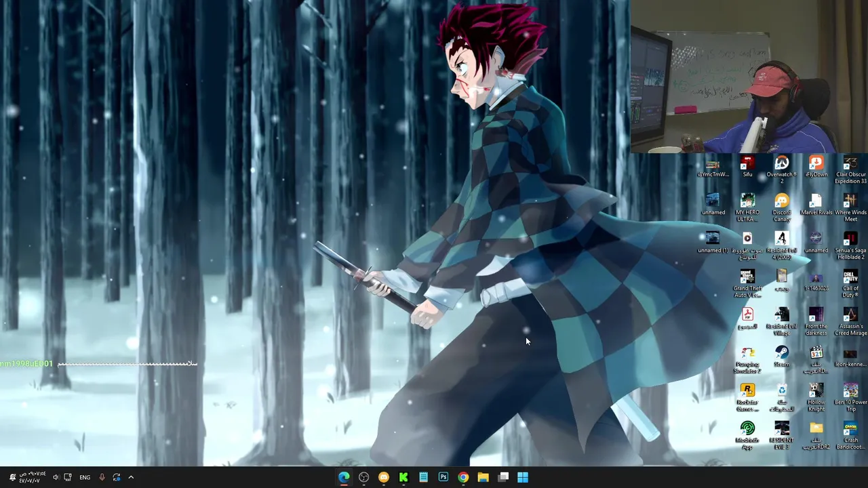The image size is (868, 488).
Task: Select the unnamed (1) image file
Action: coord(713,243)
